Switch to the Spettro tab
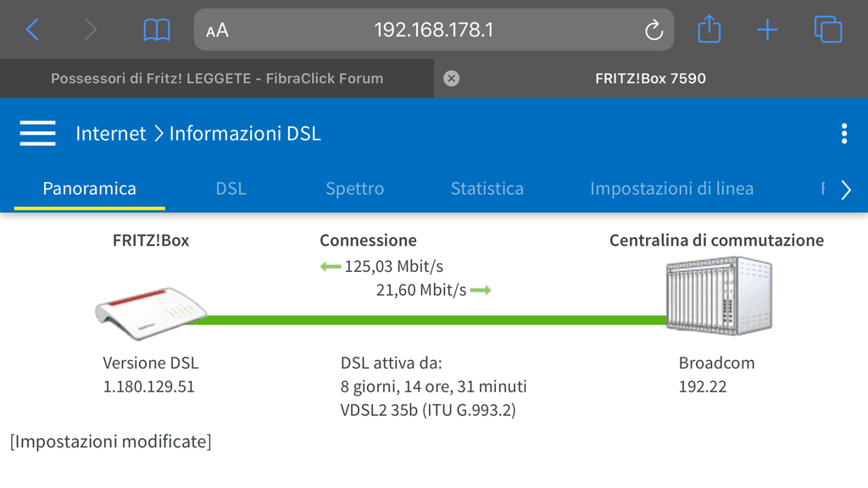This screenshot has height=488, width=868. 354,188
